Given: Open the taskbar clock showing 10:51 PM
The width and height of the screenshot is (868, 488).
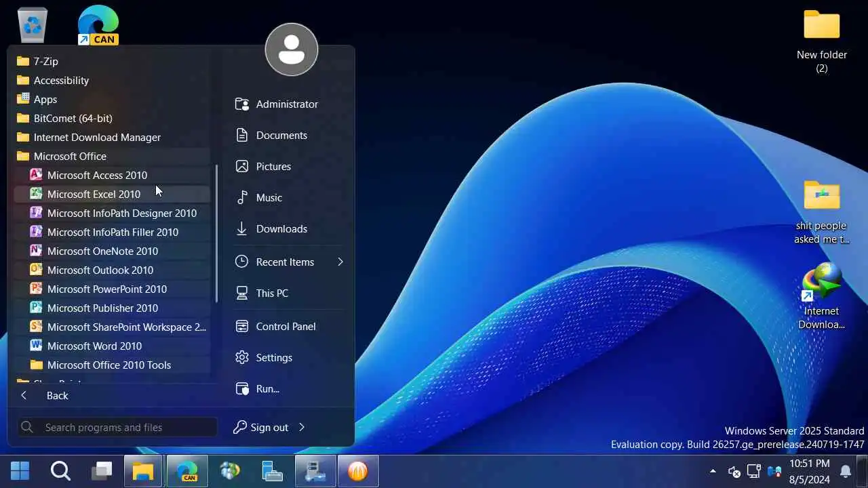Looking at the screenshot, I should click(x=810, y=471).
